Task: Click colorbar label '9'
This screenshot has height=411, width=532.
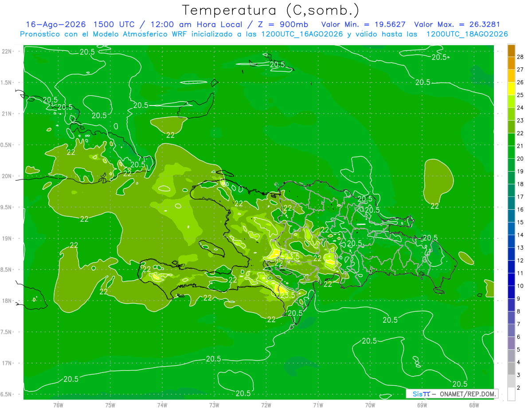Action: click(519, 299)
